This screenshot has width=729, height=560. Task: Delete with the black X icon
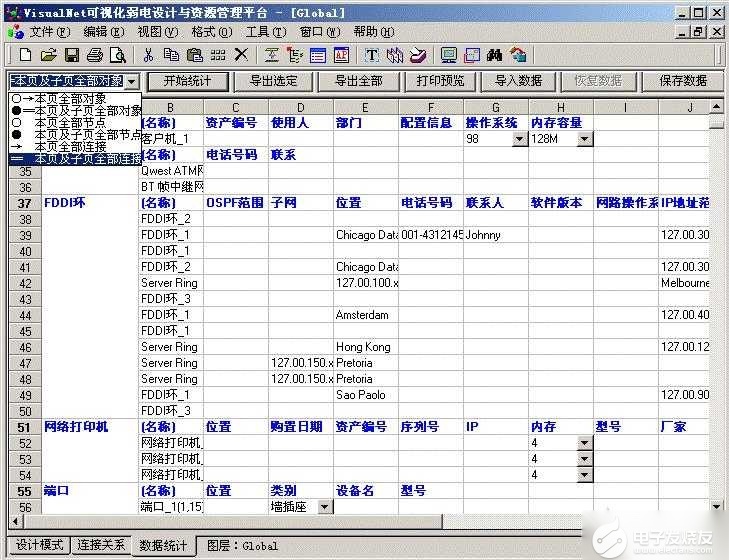241,55
